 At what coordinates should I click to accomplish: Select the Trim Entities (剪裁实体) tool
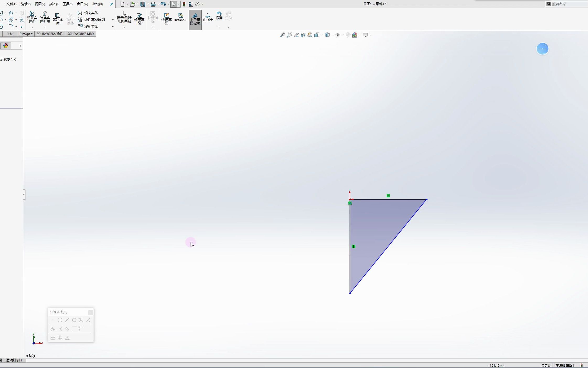tap(32, 17)
